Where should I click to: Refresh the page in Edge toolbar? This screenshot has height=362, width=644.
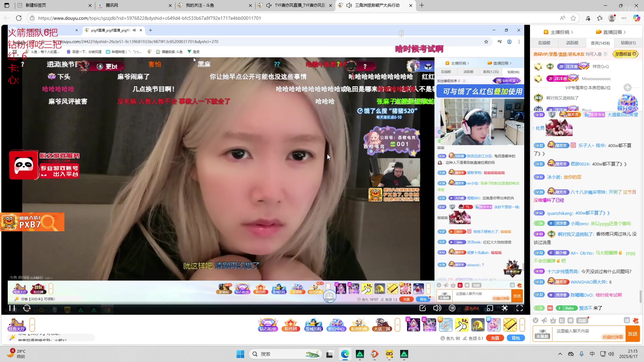[19, 18]
